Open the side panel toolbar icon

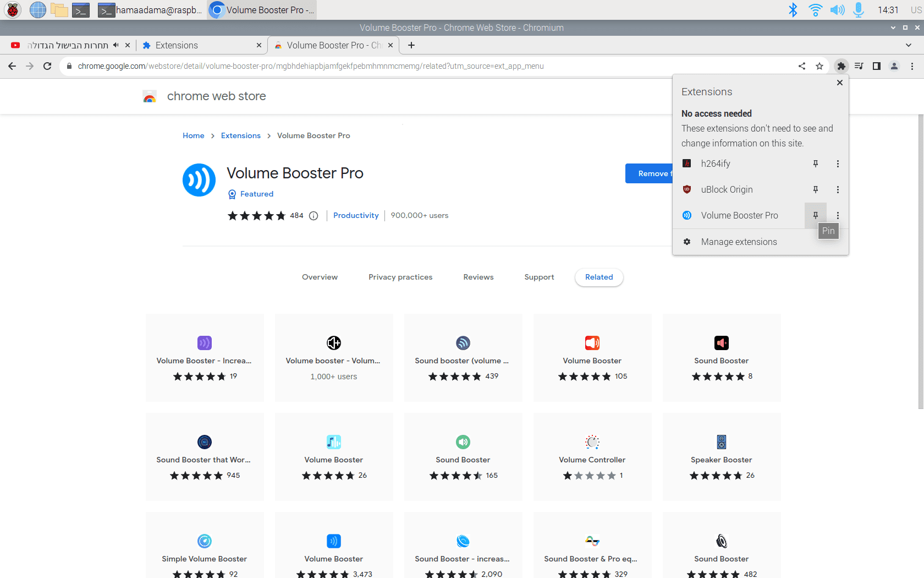coord(877,66)
